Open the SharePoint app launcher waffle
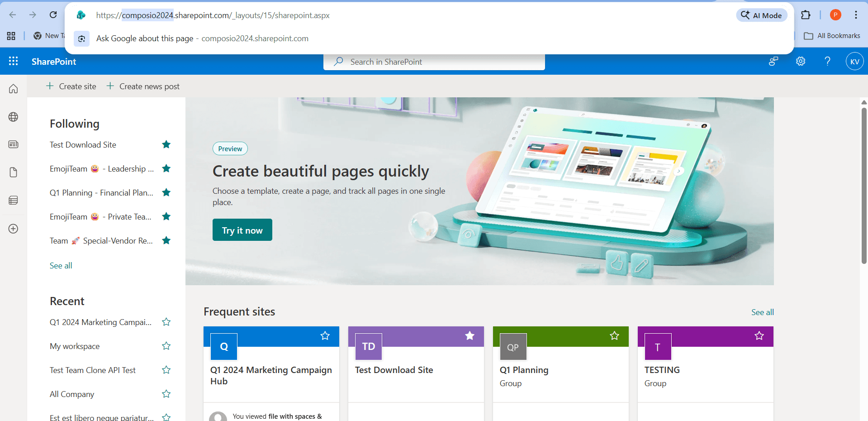 click(14, 61)
